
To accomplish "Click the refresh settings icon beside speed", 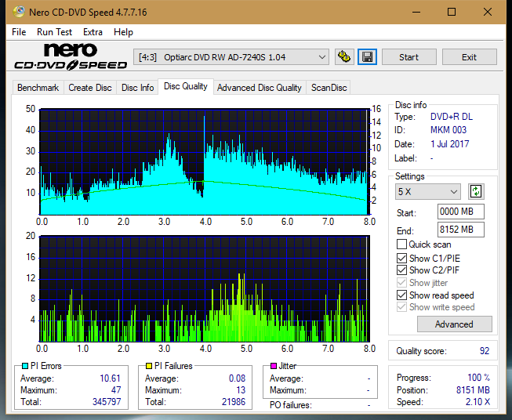I will coord(476,191).
